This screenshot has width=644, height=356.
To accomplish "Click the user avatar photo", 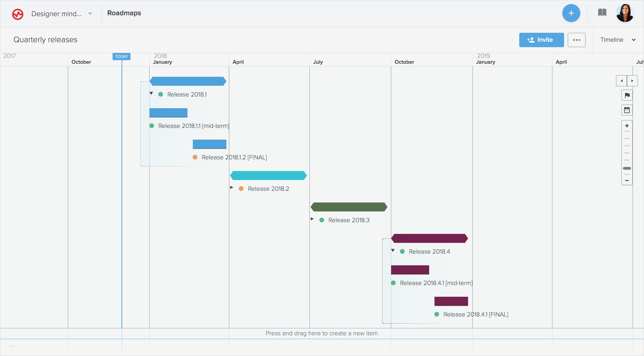I will coord(625,13).
